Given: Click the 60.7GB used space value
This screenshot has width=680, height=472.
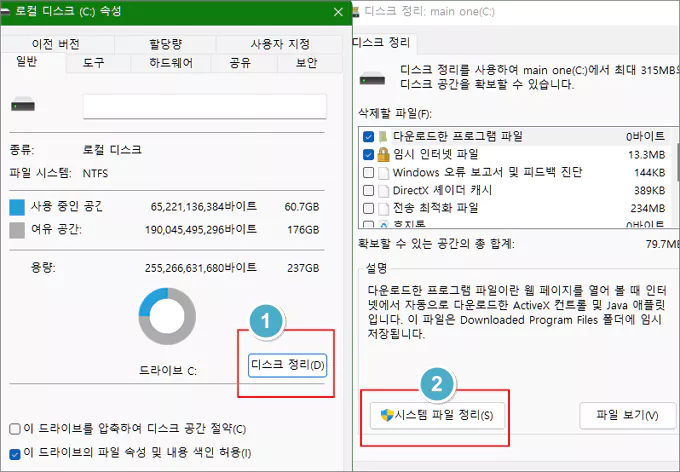Looking at the screenshot, I should click(302, 207).
